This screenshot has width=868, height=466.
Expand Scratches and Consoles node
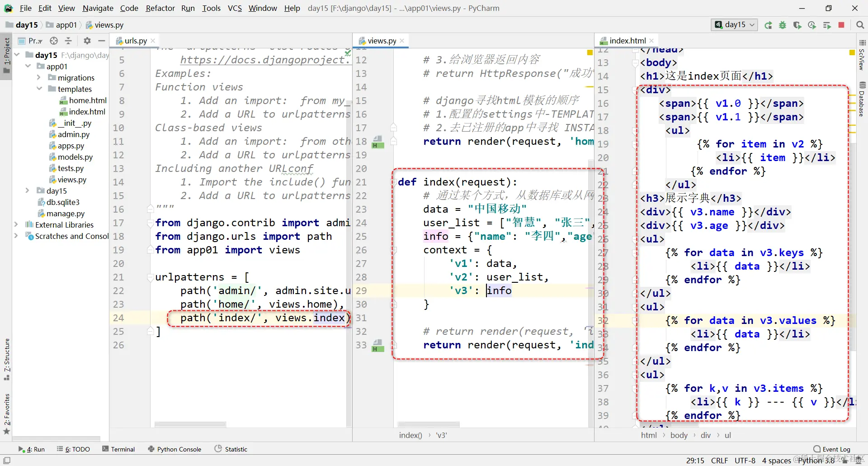(x=16, y=236)
